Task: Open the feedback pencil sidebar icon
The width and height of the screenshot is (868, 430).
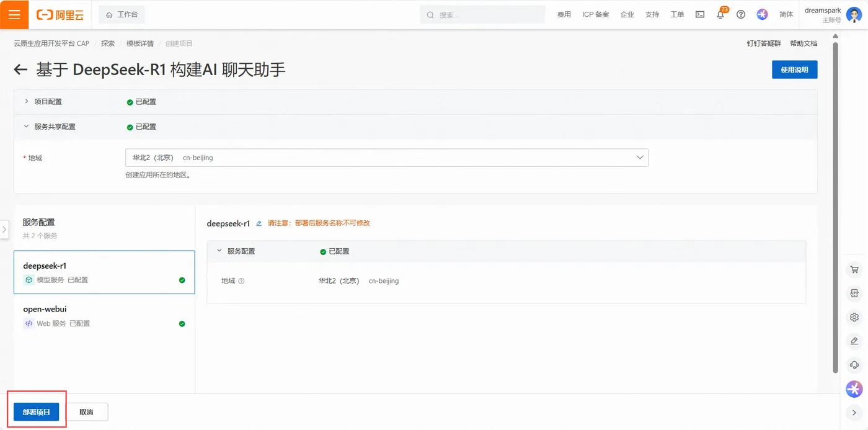Action: [x=854, y=341]
